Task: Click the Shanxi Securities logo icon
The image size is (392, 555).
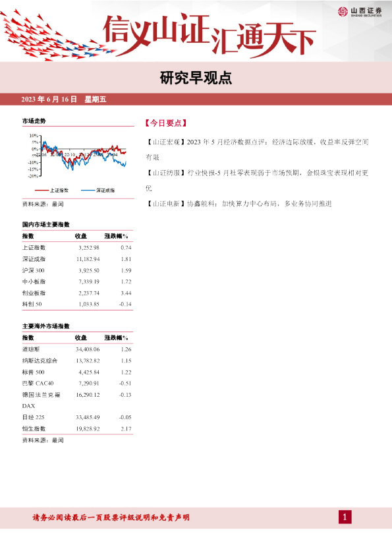Action: [x=343, y=12]
